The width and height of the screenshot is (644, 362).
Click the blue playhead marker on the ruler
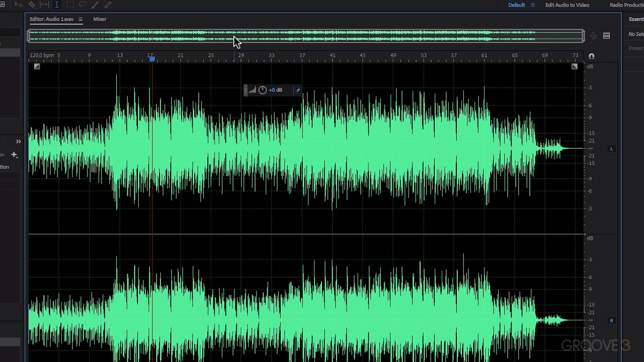coord(152,59)
